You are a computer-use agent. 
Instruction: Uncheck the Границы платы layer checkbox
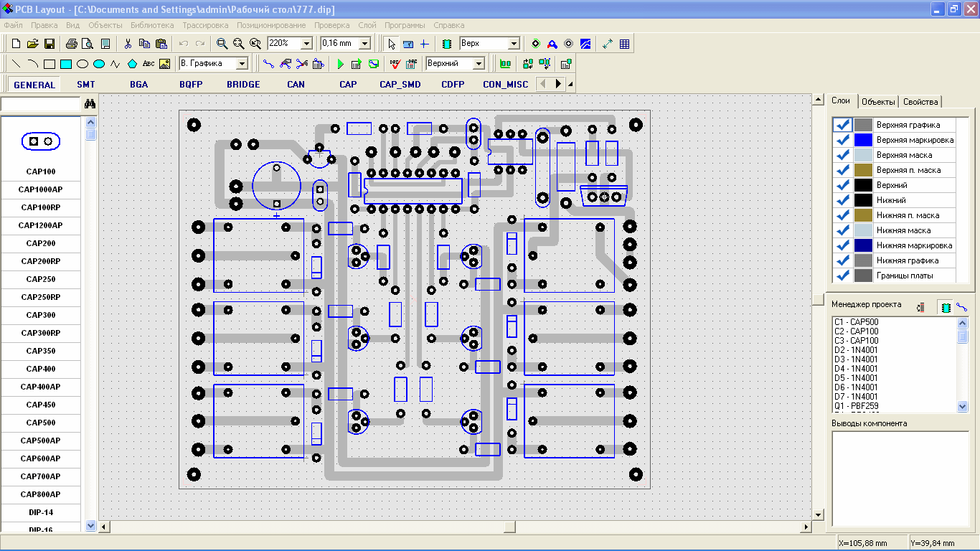pyautogui.click(x=843, y=275)
